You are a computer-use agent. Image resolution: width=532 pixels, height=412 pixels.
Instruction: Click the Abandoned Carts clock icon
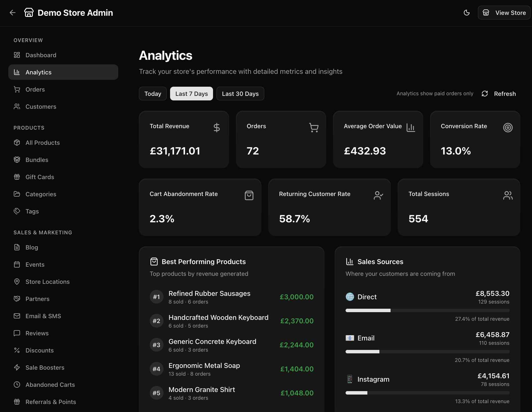(x=17, y=385)
